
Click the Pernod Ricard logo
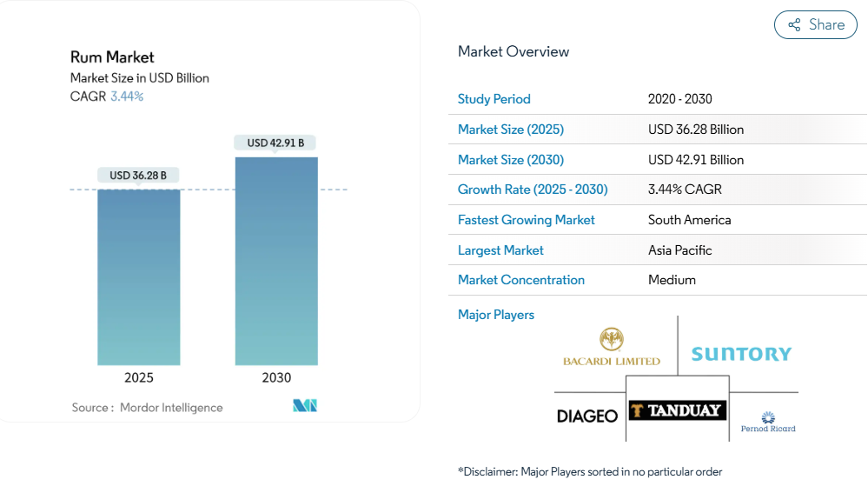(768, 422)
